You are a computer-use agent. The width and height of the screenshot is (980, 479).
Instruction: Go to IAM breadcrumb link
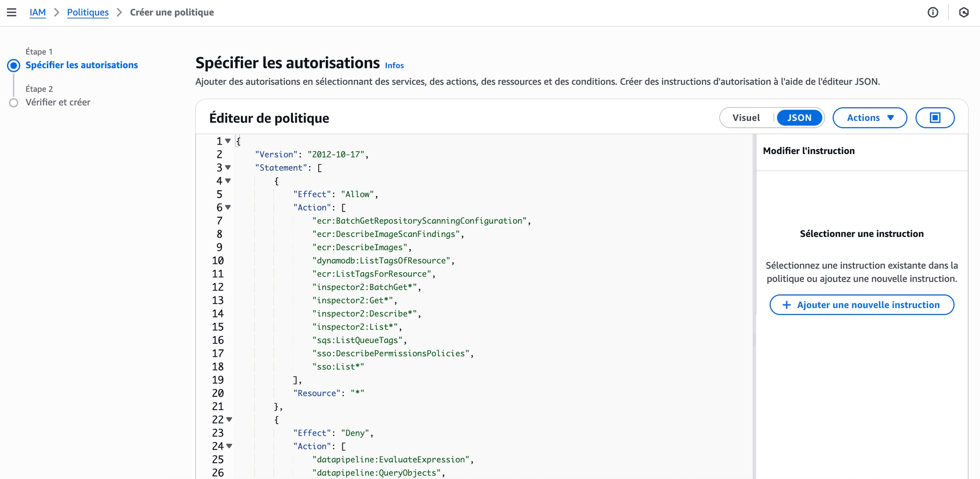tap(37, 12)
